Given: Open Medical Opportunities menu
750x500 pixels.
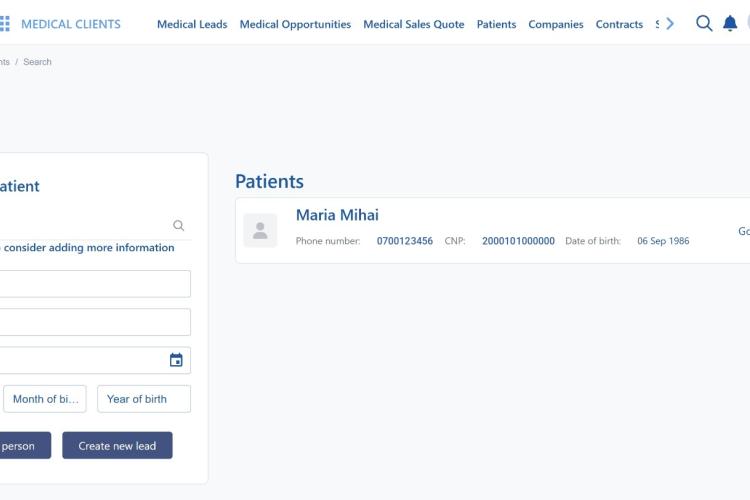Looking at the screenshot, I should [x=295, y=24].
